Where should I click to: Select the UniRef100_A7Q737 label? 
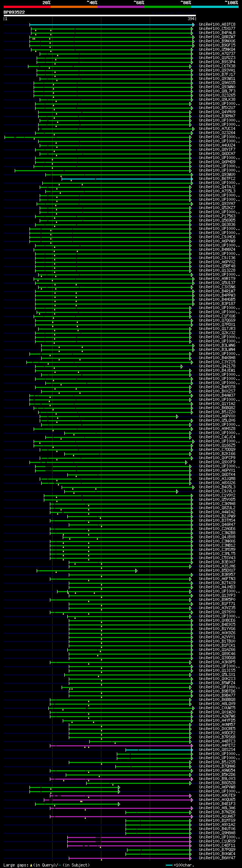(x=217, y=54)
